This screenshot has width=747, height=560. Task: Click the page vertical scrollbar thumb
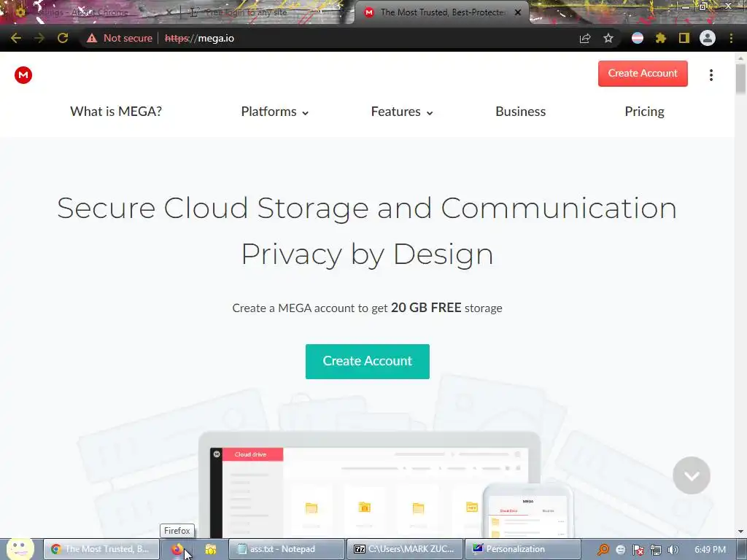coord(741,79)
